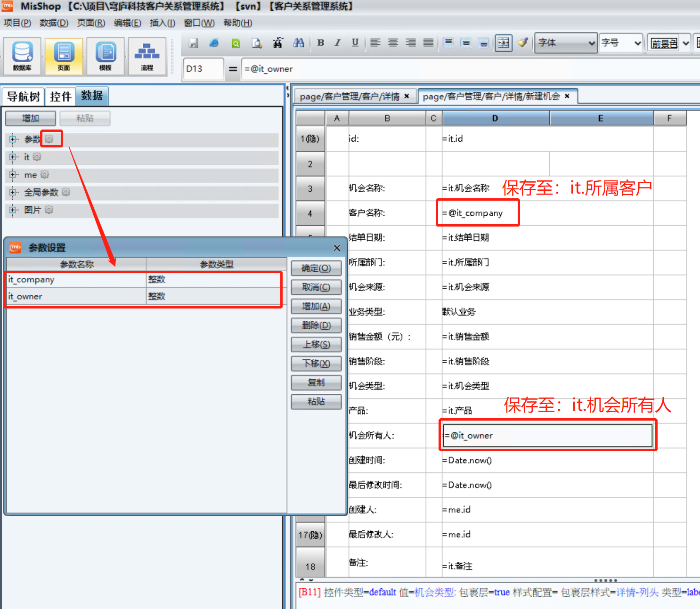
Task: Click the 前景色 foreground color swatch
Action: pos(664,43)
